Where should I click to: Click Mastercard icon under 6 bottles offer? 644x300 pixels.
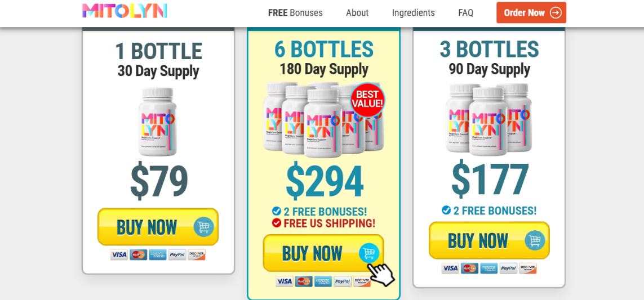tap(304, 281)
